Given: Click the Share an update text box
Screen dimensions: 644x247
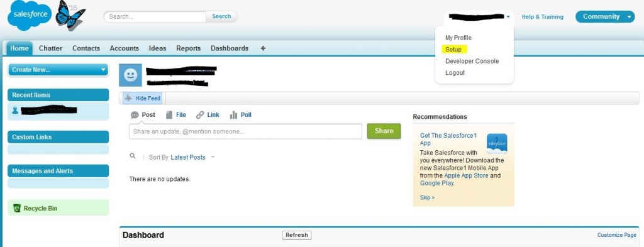Looking at the screenshot, I should pyautogui.click(x=246, y=132).
